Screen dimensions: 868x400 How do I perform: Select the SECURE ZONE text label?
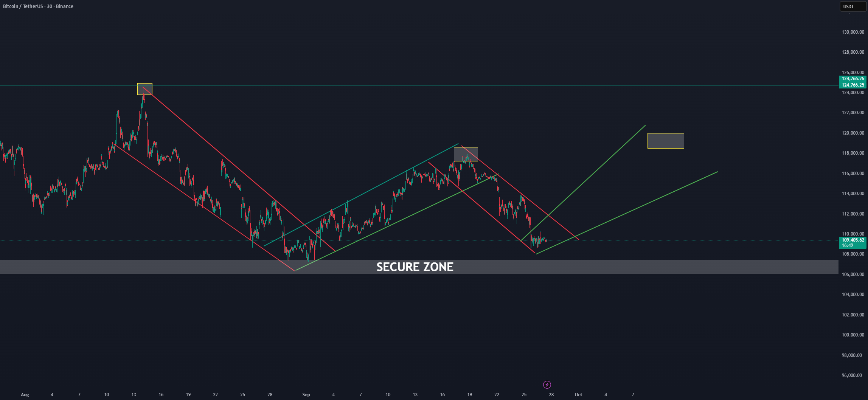415,267
